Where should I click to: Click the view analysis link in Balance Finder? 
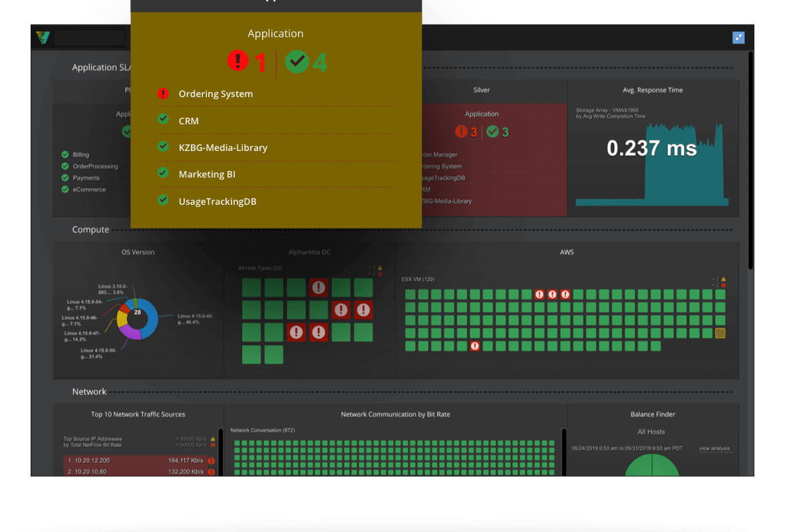tap(714, 448)
